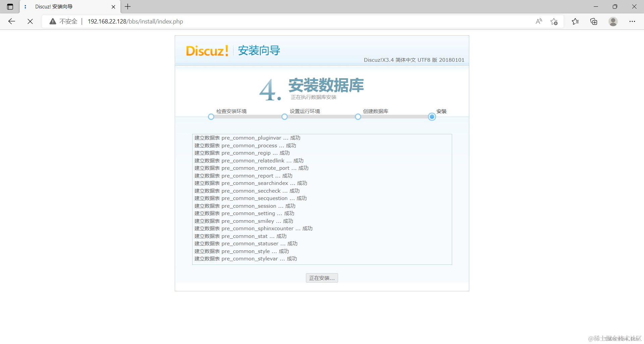Viewport: 644px width, 344px height.
Task: Click the log line pre_common_secquestion
Action: pos(251,198)
